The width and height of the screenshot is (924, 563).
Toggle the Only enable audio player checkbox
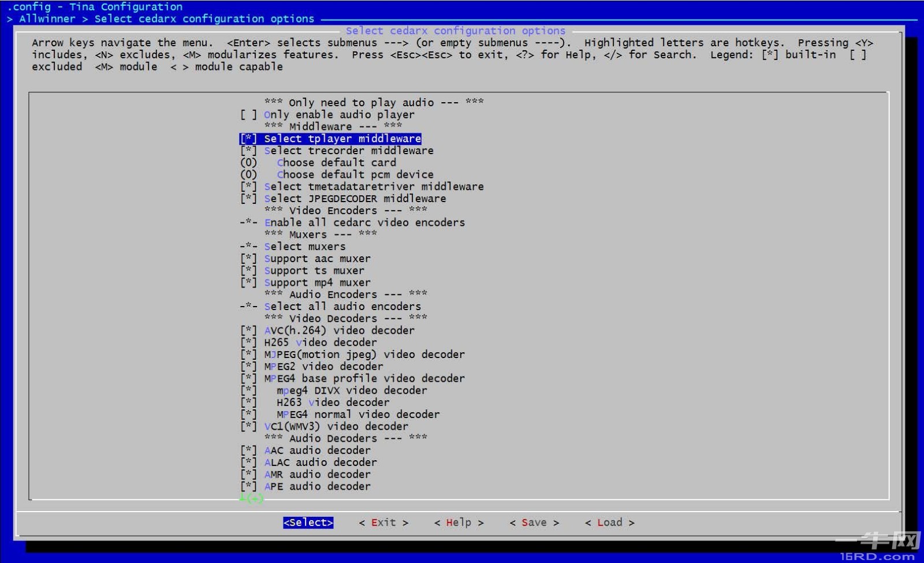(x=248, y=115)
